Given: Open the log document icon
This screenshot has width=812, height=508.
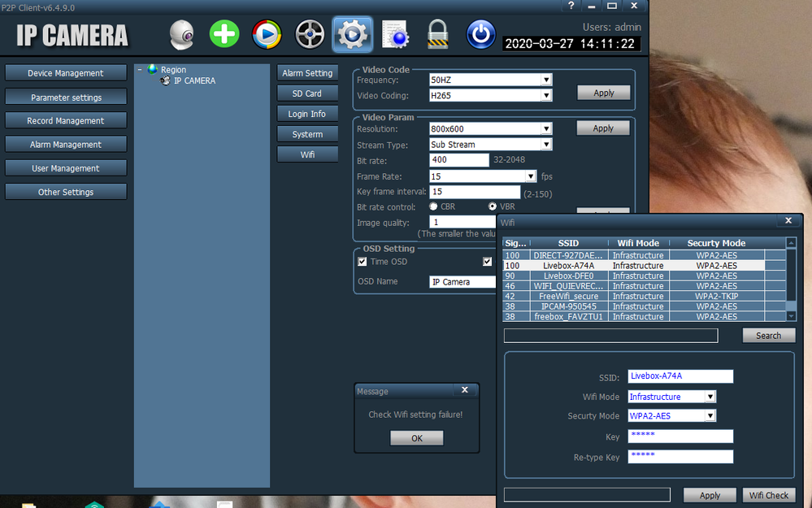Looking at the screenshot, I should tap(395, 35).
